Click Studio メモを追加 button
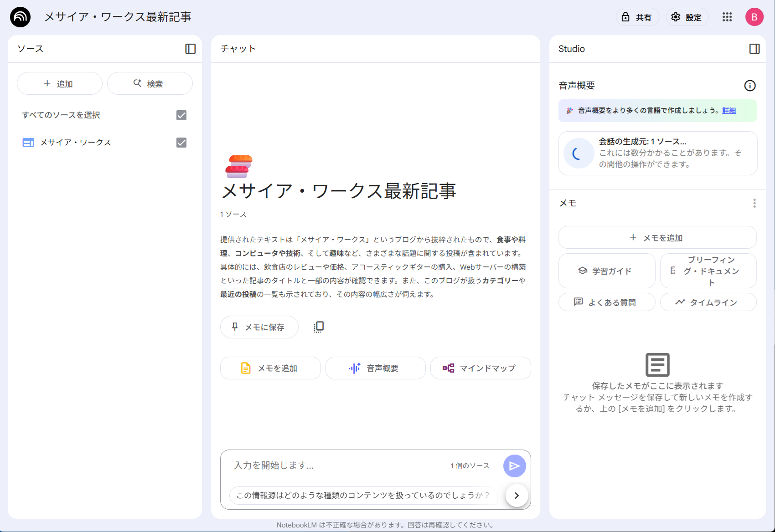Viewport: 775px width, 532px height. tap(657, 238)
